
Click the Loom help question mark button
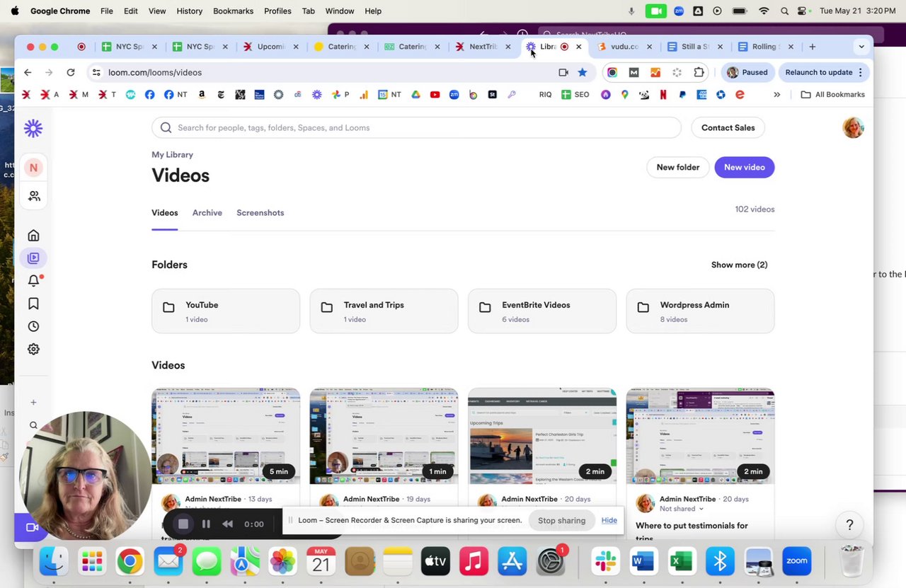[x=849, y=525]
